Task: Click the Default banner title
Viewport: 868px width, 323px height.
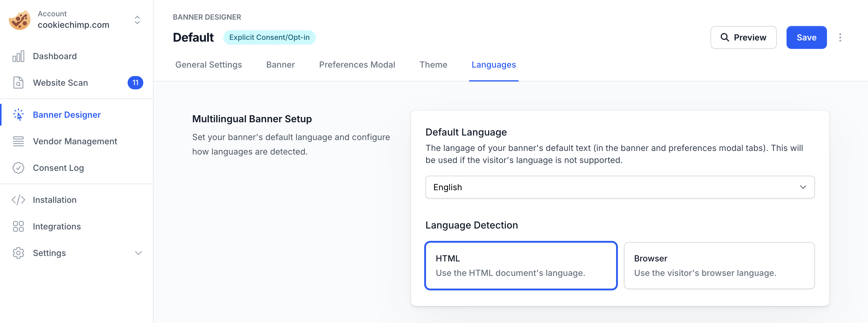Action: point(193,37)
